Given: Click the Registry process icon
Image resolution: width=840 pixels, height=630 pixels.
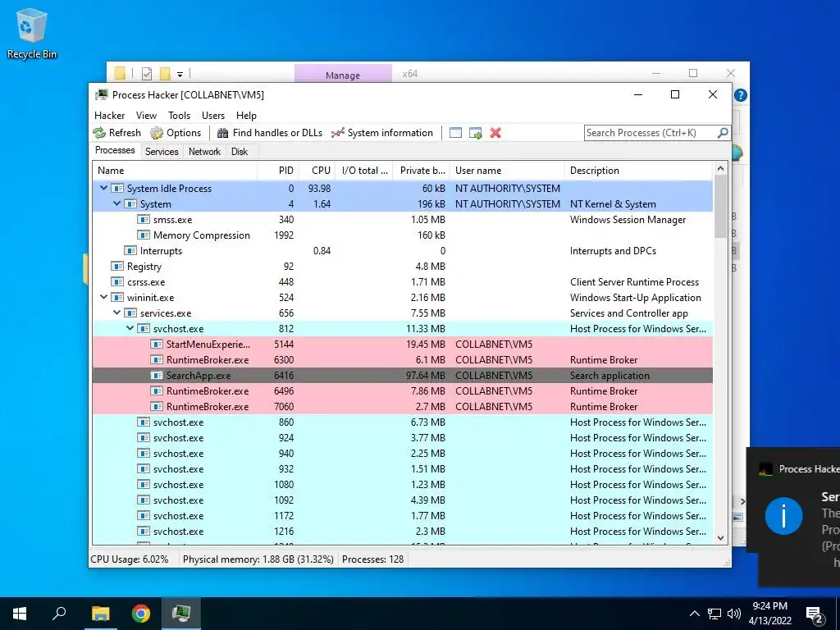Looking at the screenshot, I should click(116, 267).
